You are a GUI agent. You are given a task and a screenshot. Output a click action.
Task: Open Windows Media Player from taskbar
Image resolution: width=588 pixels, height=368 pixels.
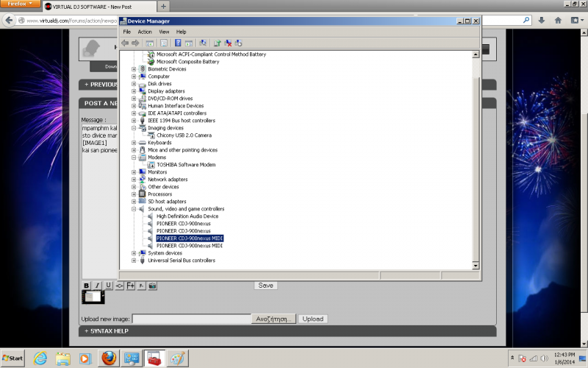85,358
